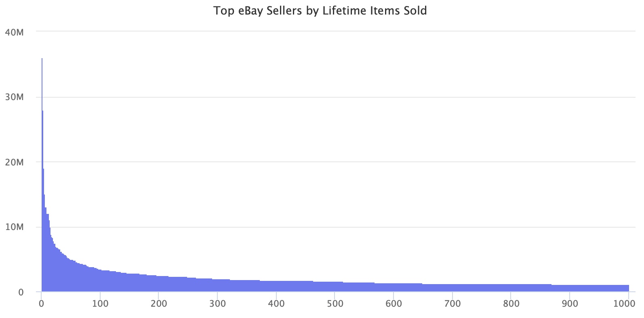
Task: Click the 600 x-axis tick label
Action: [x=394, y=303]
